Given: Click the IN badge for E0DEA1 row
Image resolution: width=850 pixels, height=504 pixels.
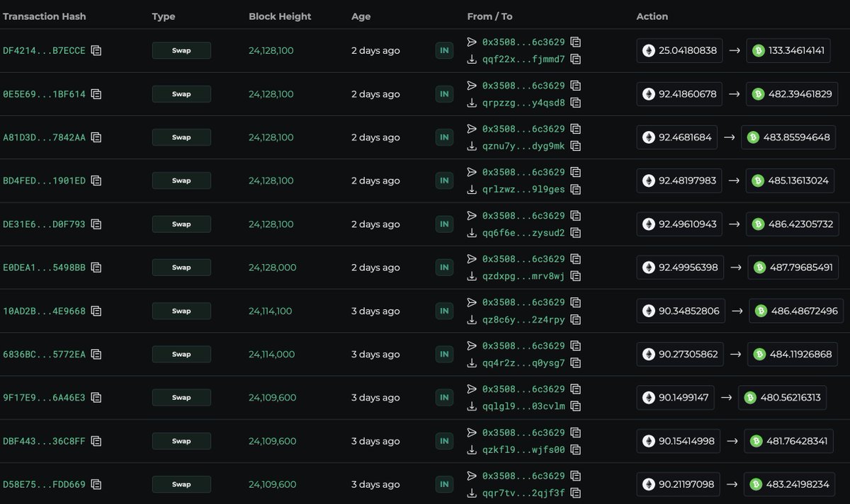Looking at the screenshot, I should point(444,268).
